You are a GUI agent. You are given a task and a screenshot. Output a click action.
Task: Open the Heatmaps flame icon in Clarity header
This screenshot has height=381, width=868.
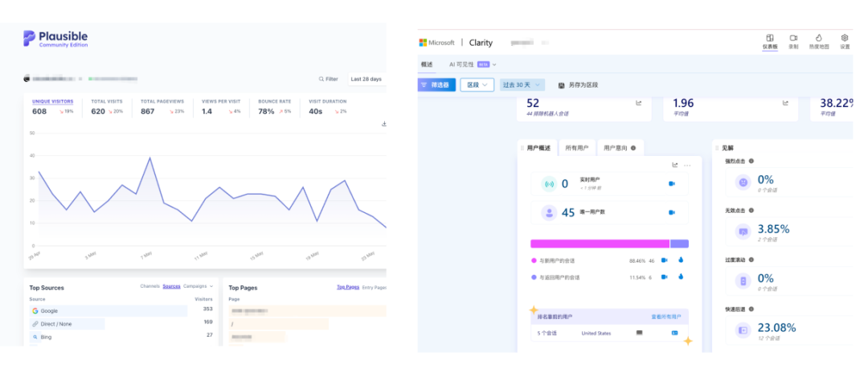click(x=819, y=38)
